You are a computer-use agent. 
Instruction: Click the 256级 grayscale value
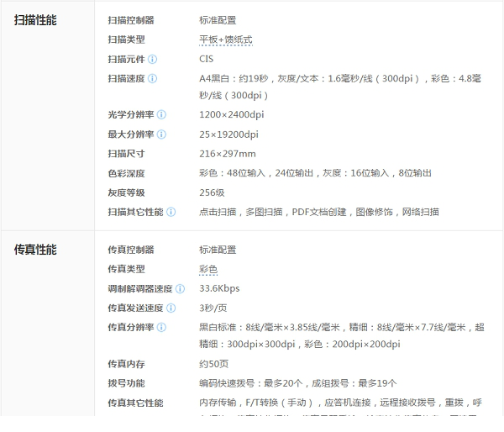click(212, 192)
